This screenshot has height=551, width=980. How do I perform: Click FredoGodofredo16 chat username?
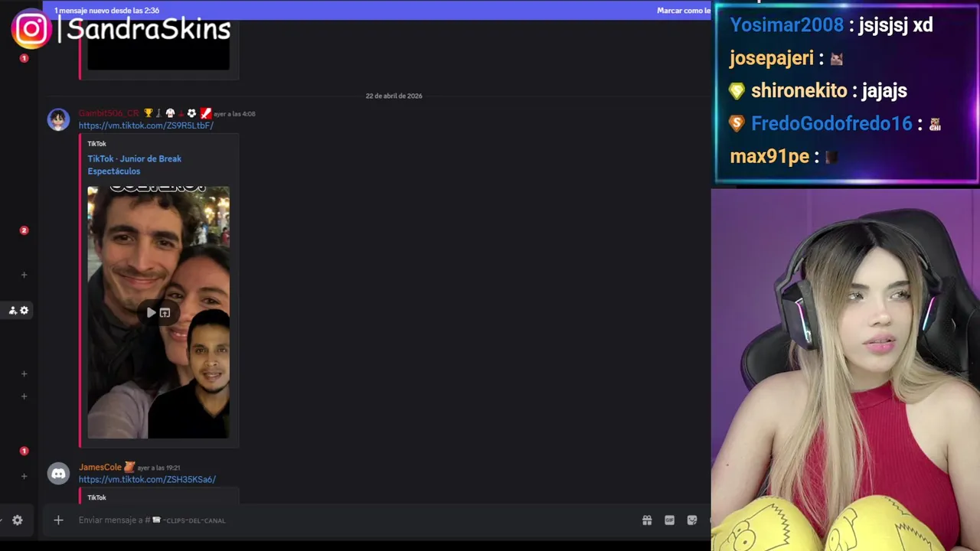[831, 123]
